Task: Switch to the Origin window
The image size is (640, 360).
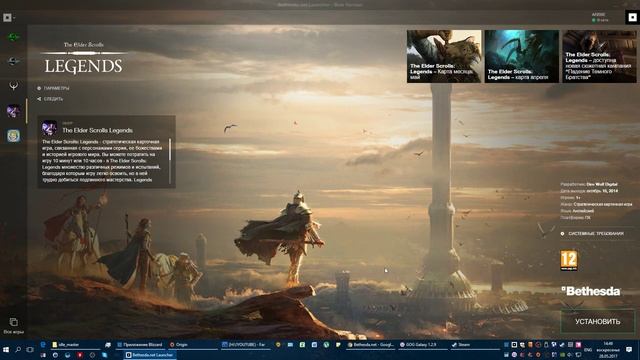Action: 192,345
